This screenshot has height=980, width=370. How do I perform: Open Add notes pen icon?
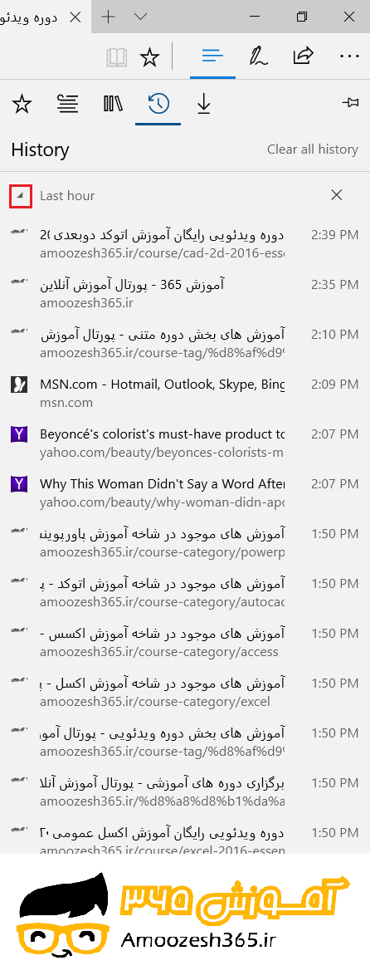click(x=258, y=56)
